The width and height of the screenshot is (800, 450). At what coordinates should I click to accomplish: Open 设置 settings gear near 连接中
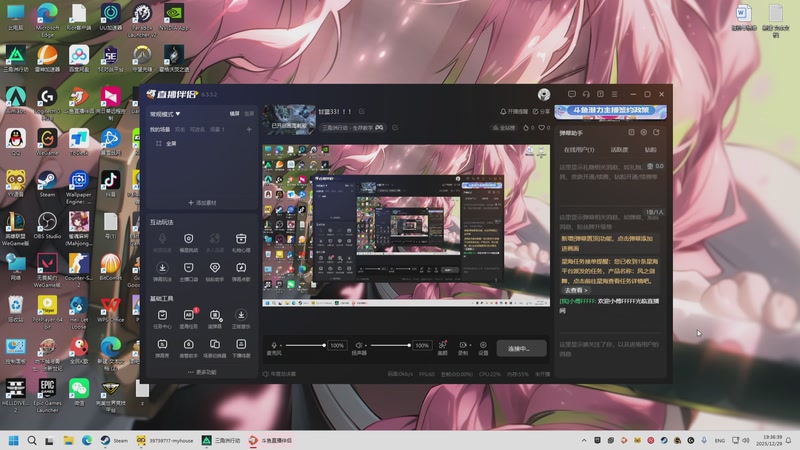tap(483, 348)
